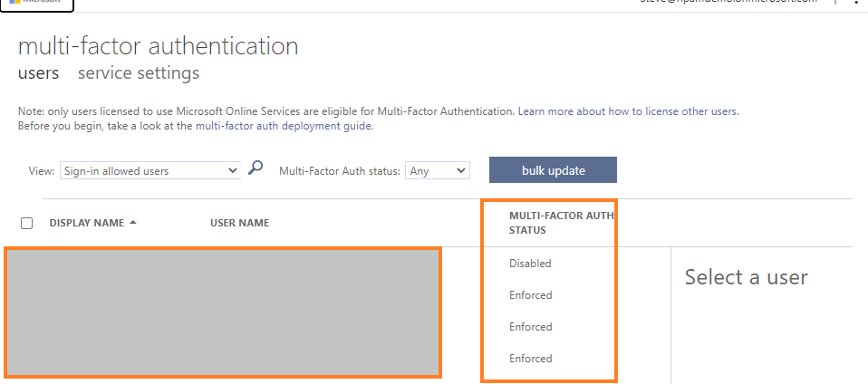Open the Multi-Factor Auth status dropdown
The width and height of the screenshot is (868, 384).
pyautogui.click(x=438, y=171)
